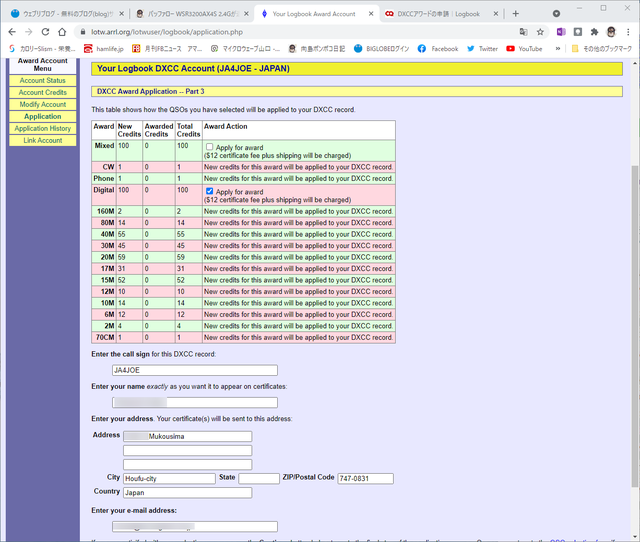Open the YouTube bookmark
Screen dimensions: 640x542
(x=524, y=49)
